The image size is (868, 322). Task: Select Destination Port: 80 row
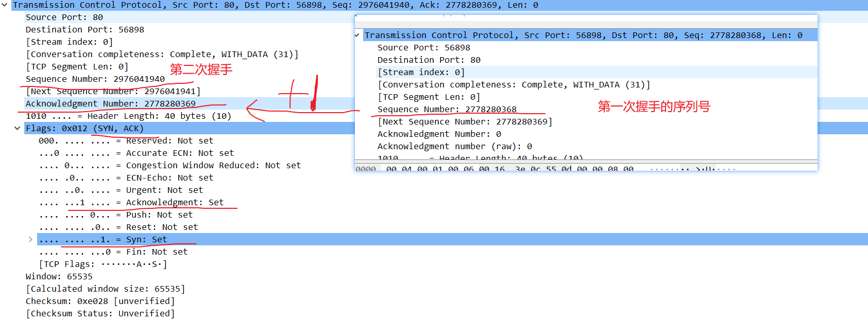point(429,60)
